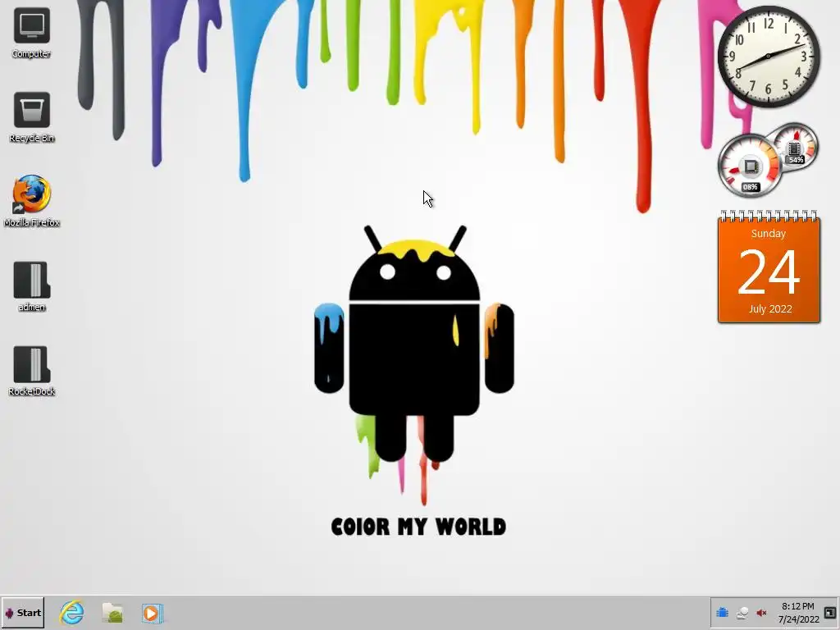Open the Computer desktop icon
The height and width of the screenshot is (630, 840).
(32, 33)
